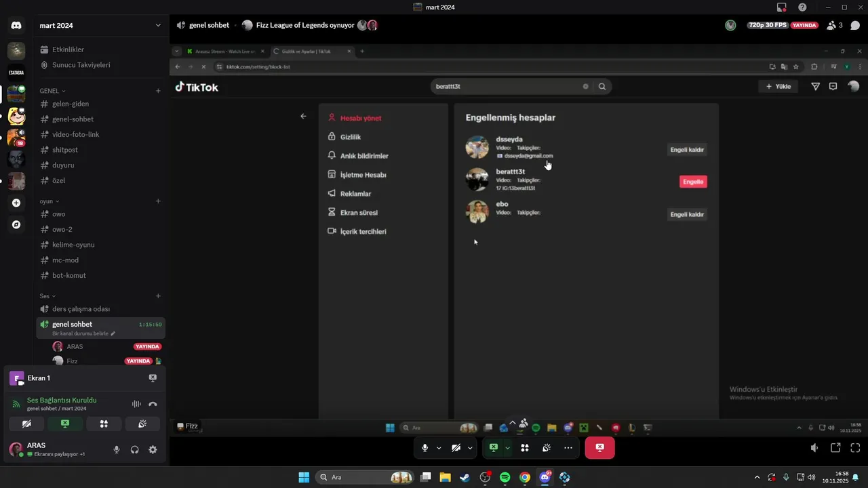Screen dimensions: 868x488
Task: Click Engeli kaldır for dsseyda in the stream
Action: 687,150
